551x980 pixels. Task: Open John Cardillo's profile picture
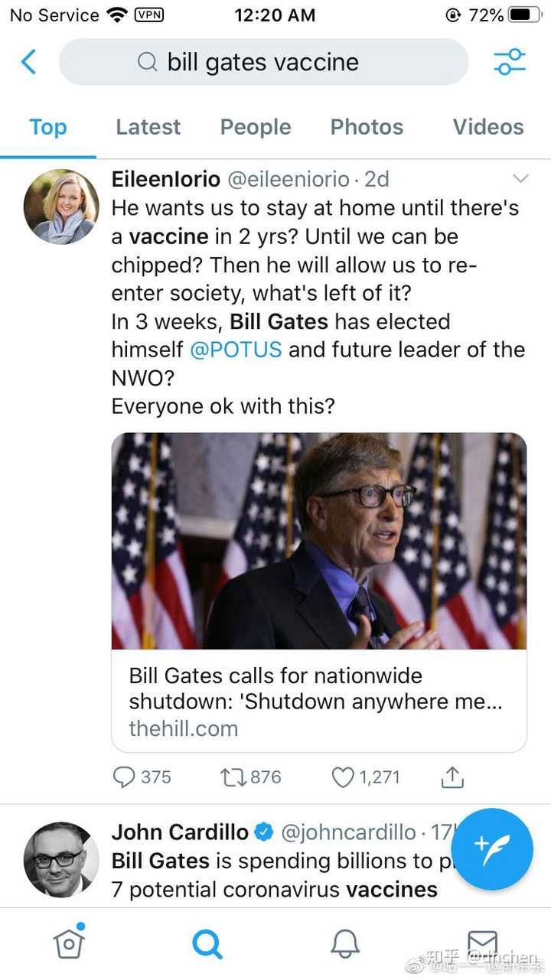pyautogui.click(x=61, y=860)
